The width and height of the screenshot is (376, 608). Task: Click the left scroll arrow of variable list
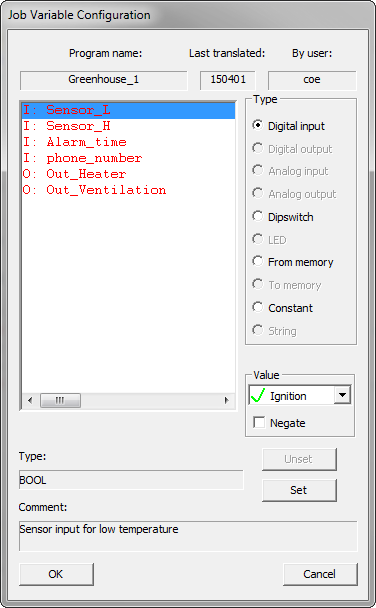[30, 400]
